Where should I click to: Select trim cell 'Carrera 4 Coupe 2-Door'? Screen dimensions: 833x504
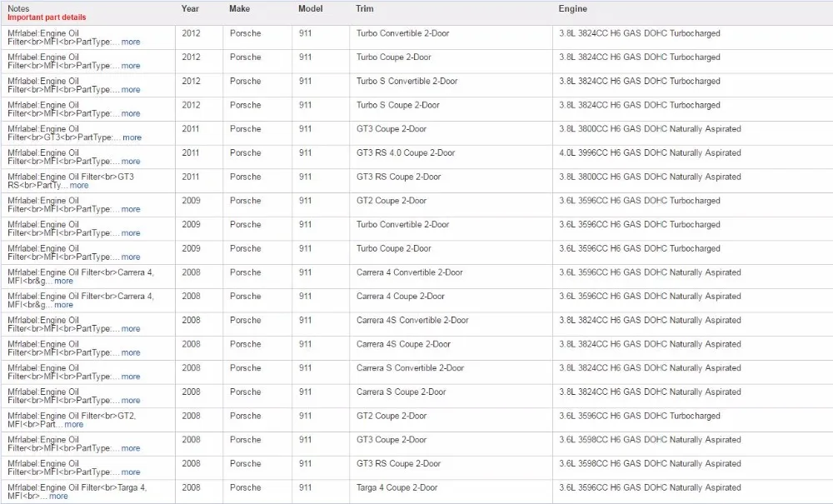pos(401,296)
